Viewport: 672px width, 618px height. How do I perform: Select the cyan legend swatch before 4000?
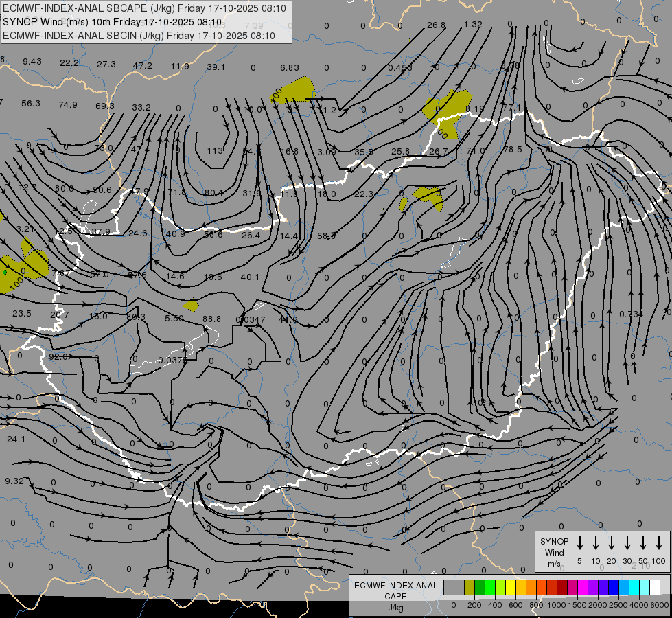(634, 587)
